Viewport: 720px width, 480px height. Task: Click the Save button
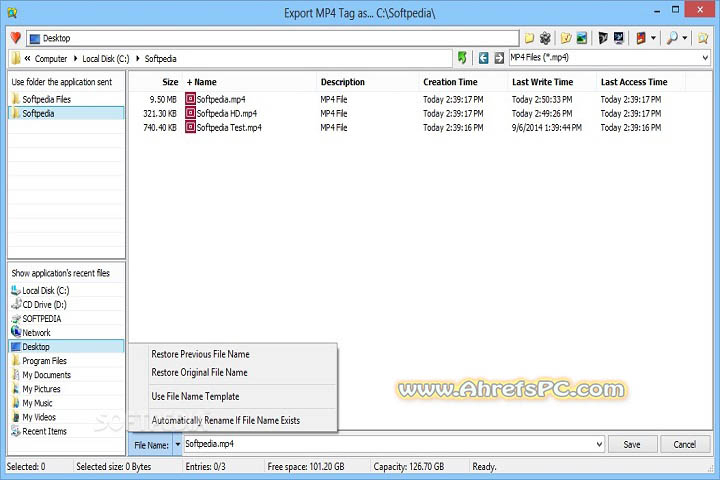click(632, 444)
